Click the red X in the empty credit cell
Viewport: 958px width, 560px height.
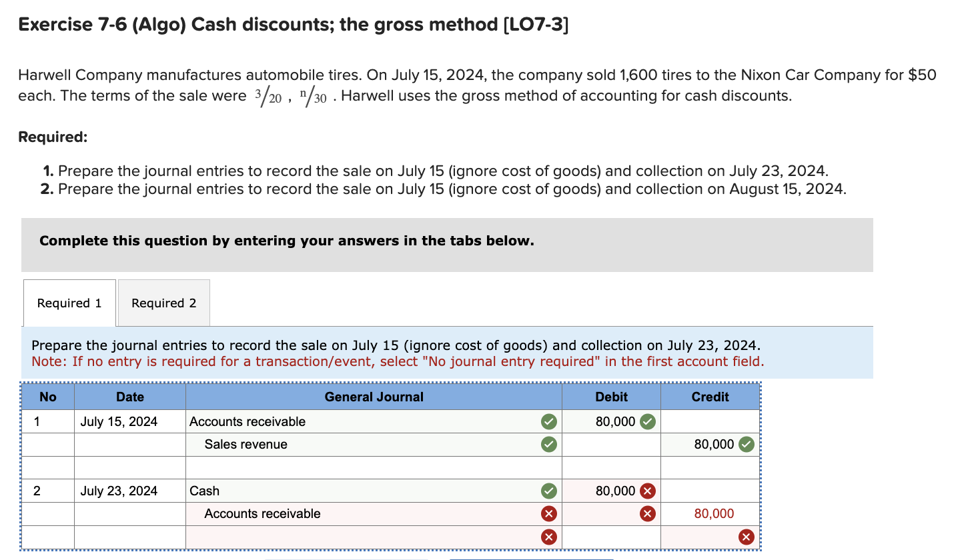coord(745,537)
